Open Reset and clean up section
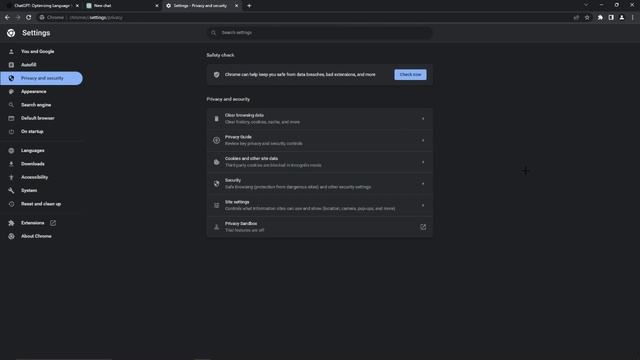The image size is (640, 360). [x=41, y=204]
